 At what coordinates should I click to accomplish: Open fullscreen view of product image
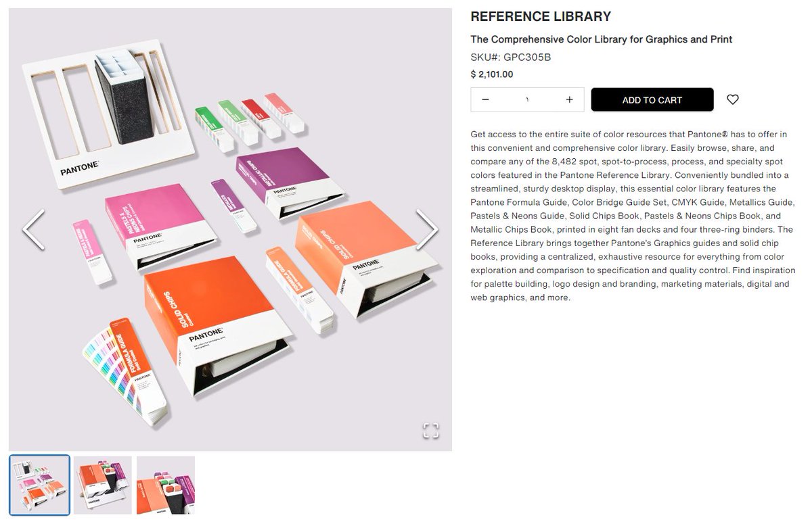coord(431,431)
